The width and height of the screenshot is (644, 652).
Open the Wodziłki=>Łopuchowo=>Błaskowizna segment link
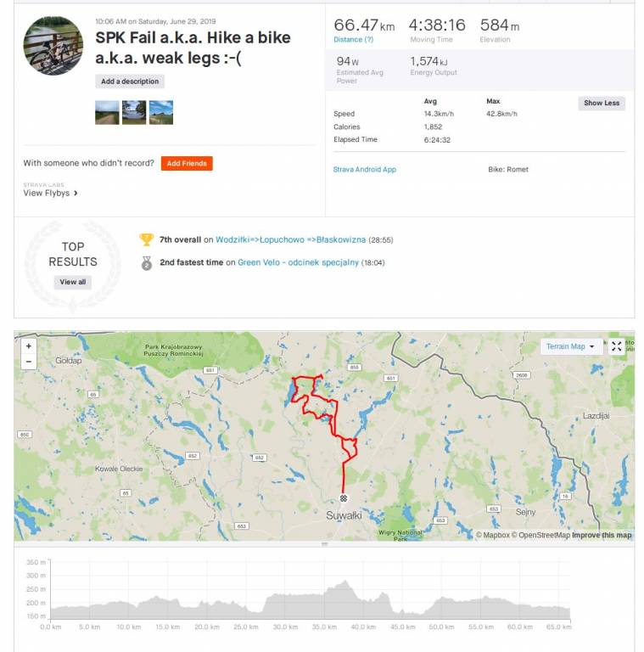pyautogui.click(x=287, y=240)
